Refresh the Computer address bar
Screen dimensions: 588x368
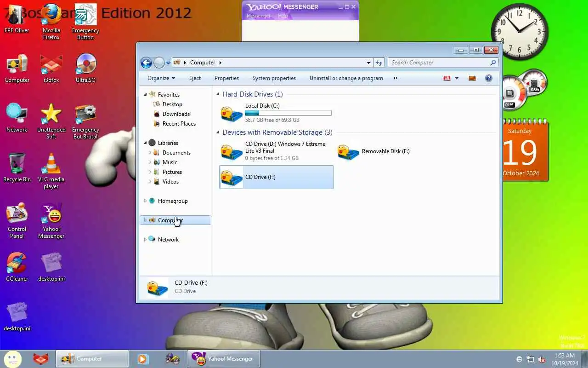click(x=379, y=63)
